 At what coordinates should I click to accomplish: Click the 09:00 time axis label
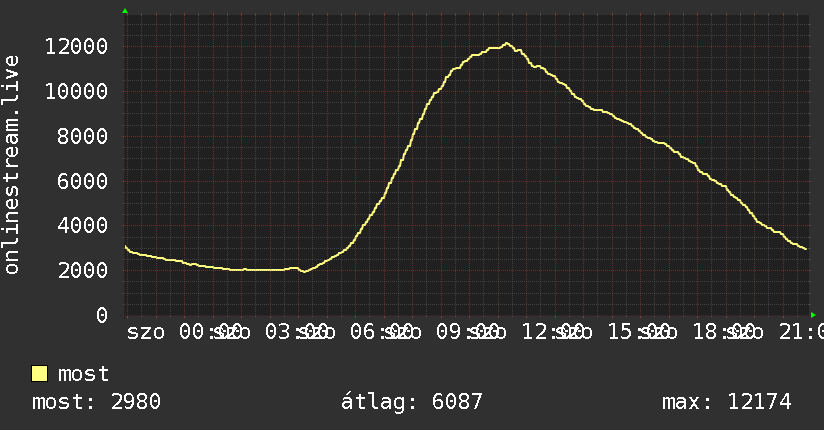[x=469, y=332]
